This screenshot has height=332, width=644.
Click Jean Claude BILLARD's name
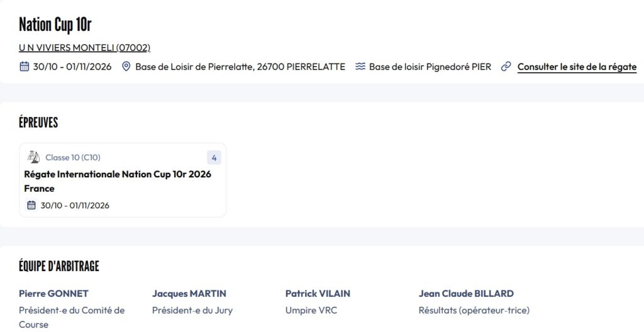(x=466, y=294)
